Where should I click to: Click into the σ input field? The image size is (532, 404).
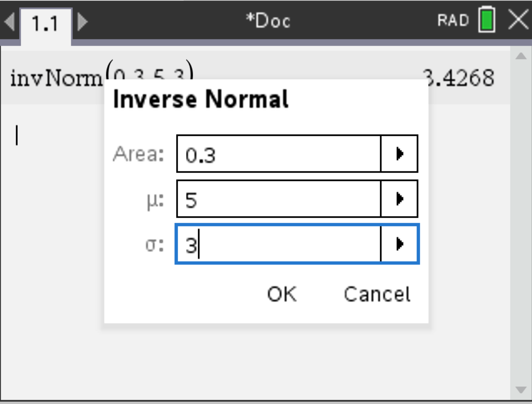[279, 244]
